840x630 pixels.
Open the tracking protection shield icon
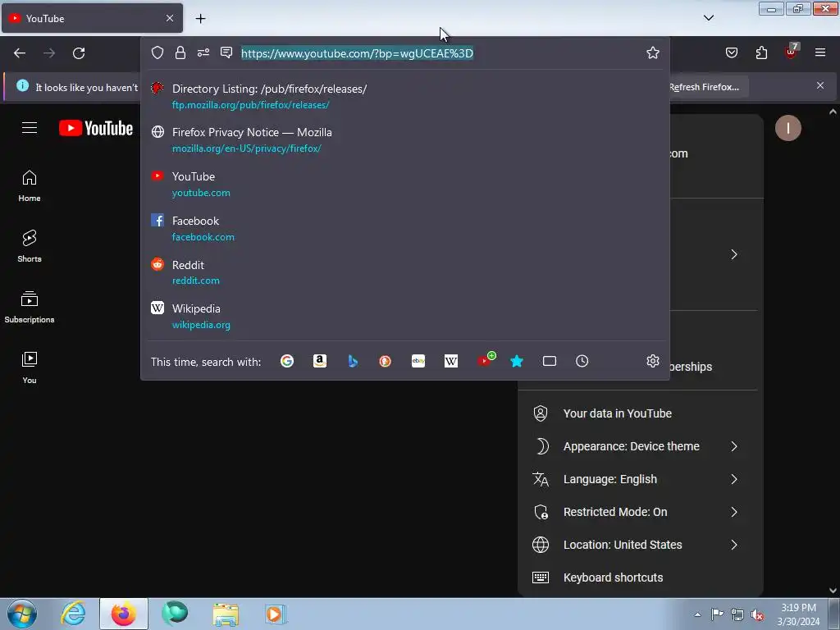(157, 52)
